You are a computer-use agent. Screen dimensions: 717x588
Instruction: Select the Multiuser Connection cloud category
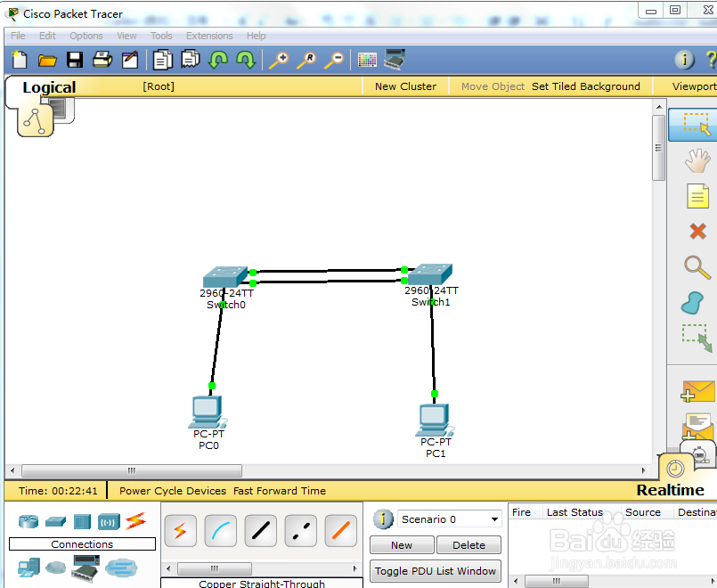pyautogui.click(x=121, y=568)
